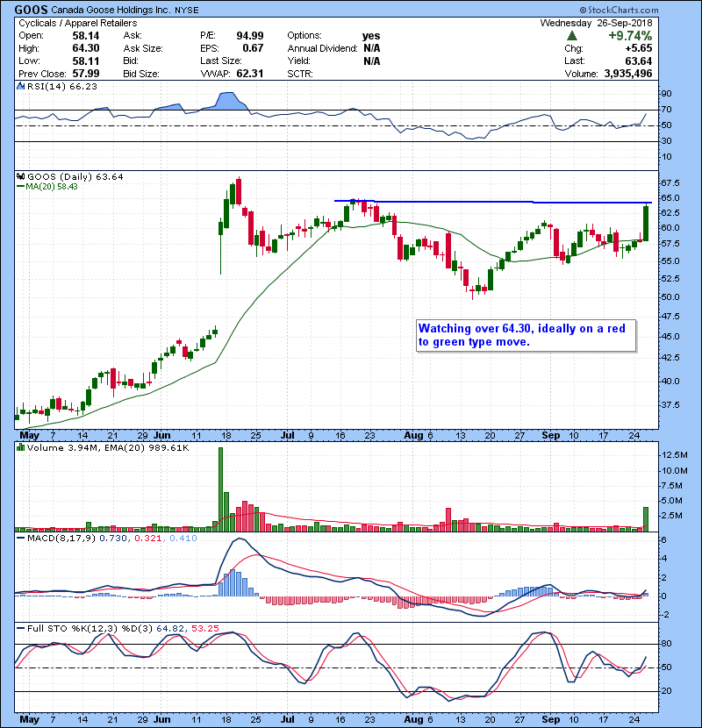Click the 50.0 price axis label
702x728 pixels.
tap(670, 296)
